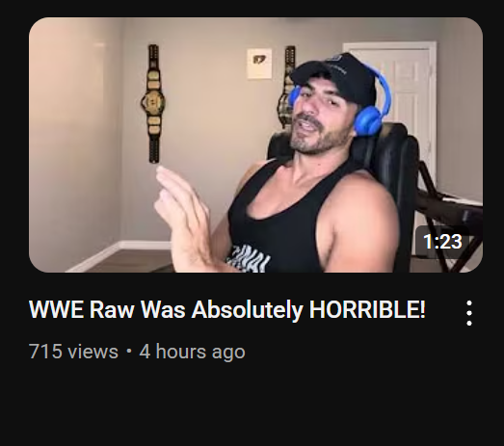This screenshot has height=446, width=504.
Task: Click the word 'Absolutely' in the video title
Action: 247,310
